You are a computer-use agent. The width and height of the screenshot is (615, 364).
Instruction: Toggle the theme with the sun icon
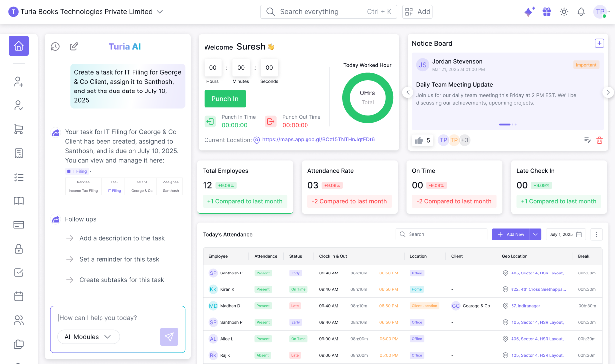click(x=564, y=12)
